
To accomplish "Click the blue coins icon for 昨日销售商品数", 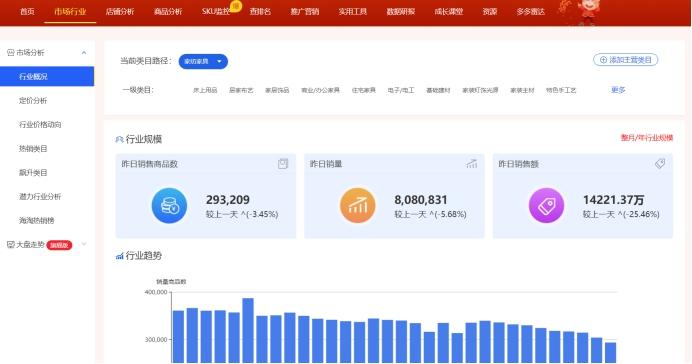I will 169,206.
